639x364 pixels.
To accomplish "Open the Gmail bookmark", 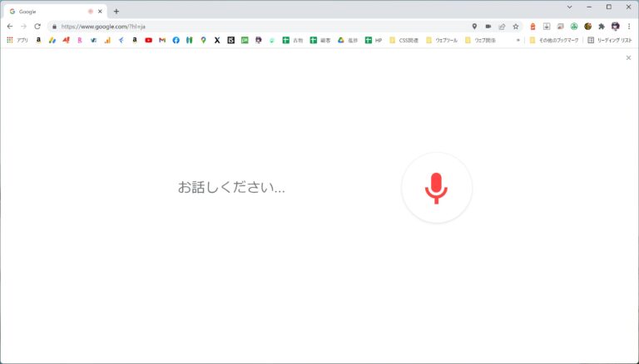I will pyautogui.click(x=162, y=40).
